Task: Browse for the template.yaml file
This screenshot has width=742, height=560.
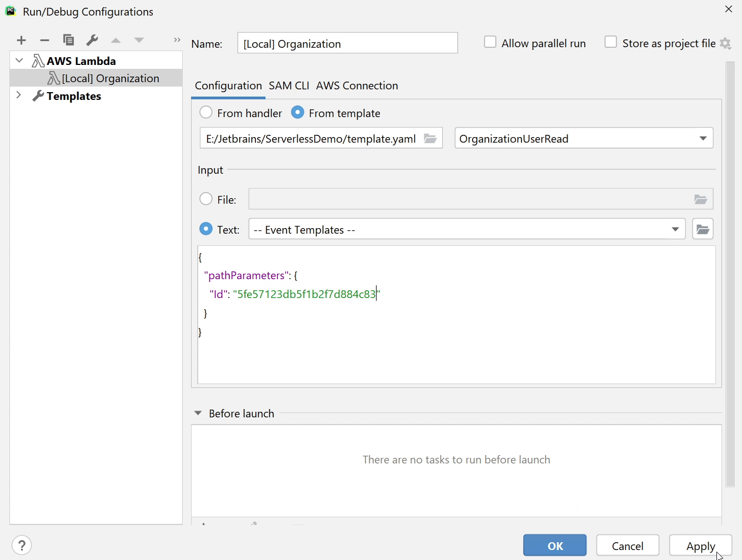Action: [430, 139]
